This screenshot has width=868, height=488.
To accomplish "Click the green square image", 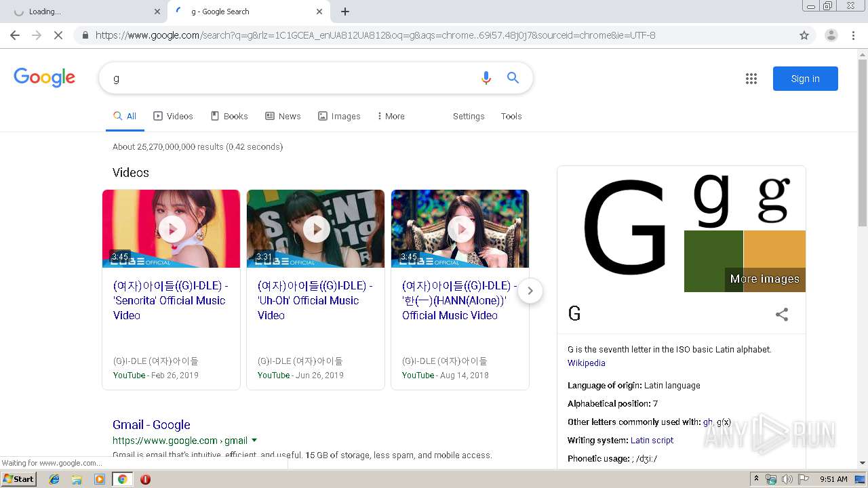I will pyautogui.click(x=713, y=261).
